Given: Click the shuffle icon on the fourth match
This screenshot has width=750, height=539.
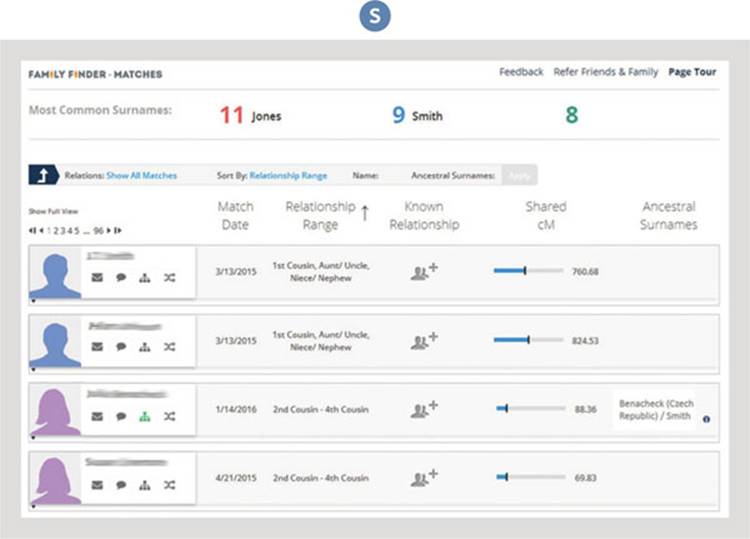Looking at the screenshot, I should pos(169,485).
